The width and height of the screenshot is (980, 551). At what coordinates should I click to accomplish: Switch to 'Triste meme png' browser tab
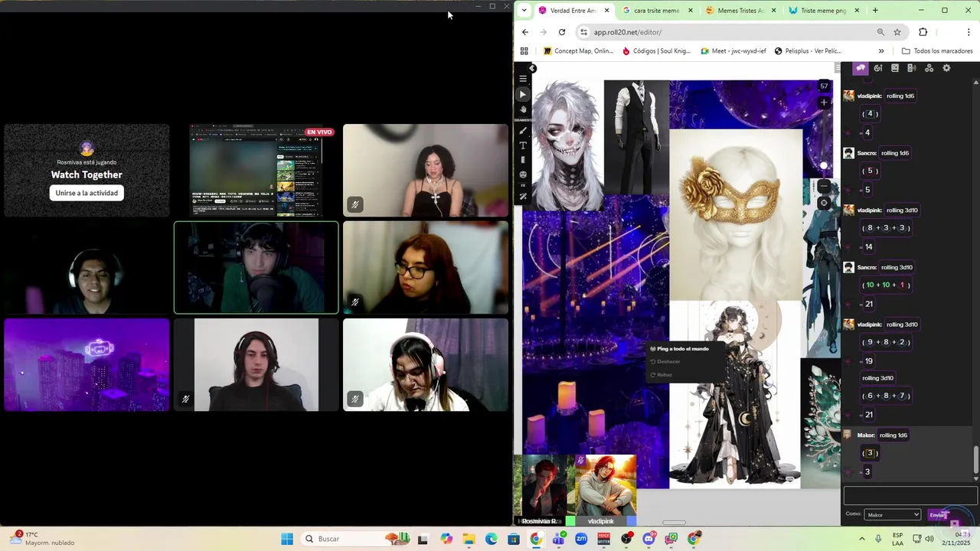click(x=823, y=11)
